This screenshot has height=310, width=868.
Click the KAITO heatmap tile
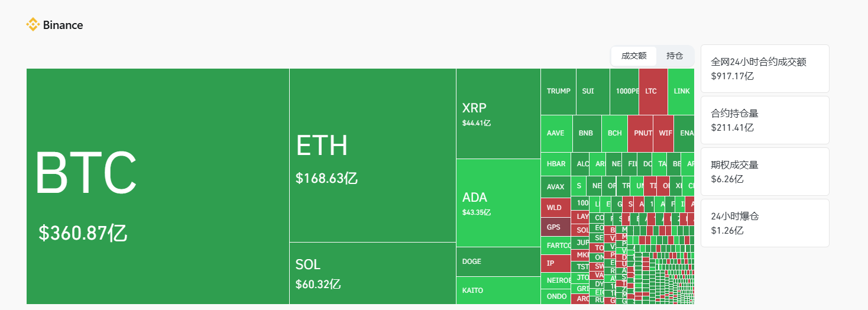point(498,290)
